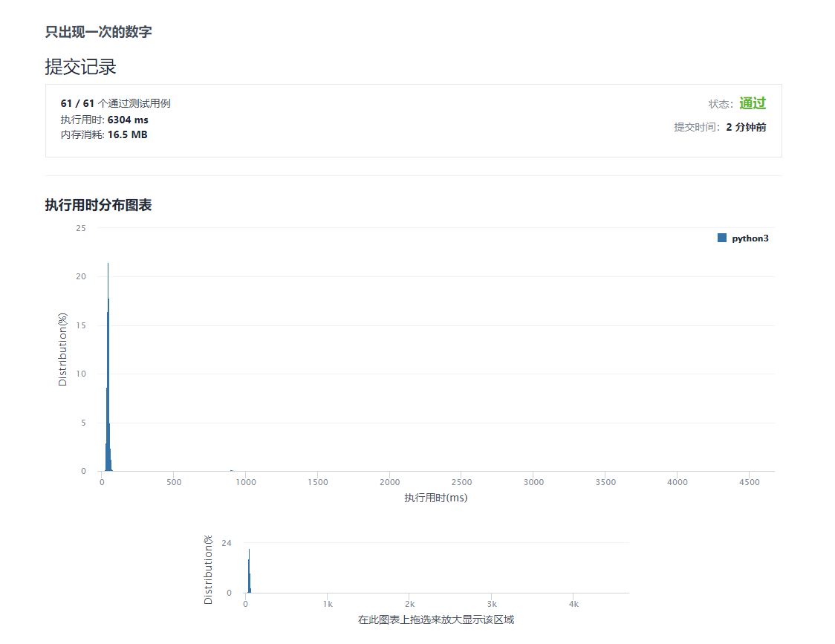
Task: Click the tallest bar in the runtime chart
Action: pos(108,367)
